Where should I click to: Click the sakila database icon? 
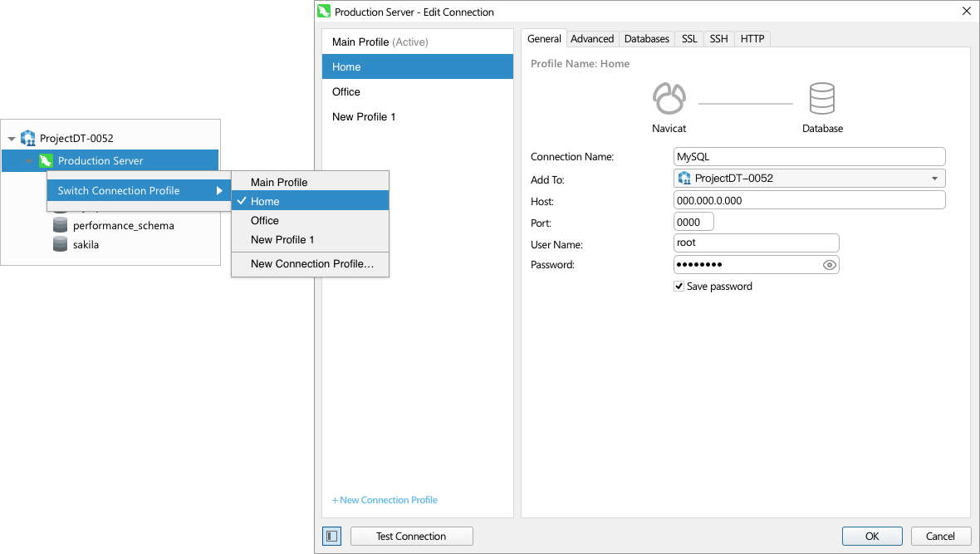click(60, 244)
